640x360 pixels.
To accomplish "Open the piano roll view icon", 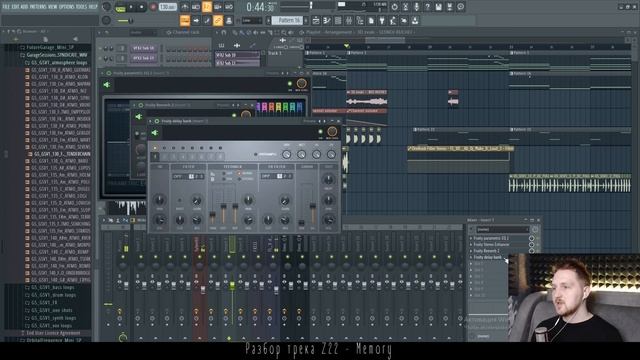I will pos(327,20).
